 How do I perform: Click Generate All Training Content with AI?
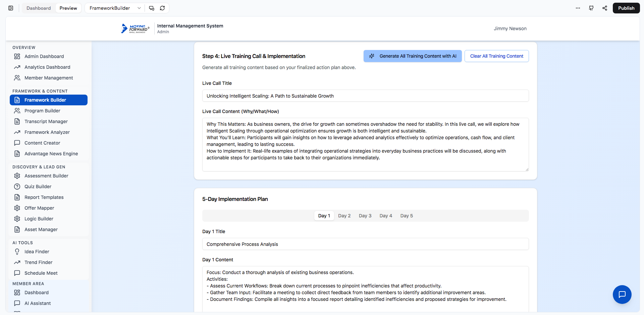pos(413,56)
